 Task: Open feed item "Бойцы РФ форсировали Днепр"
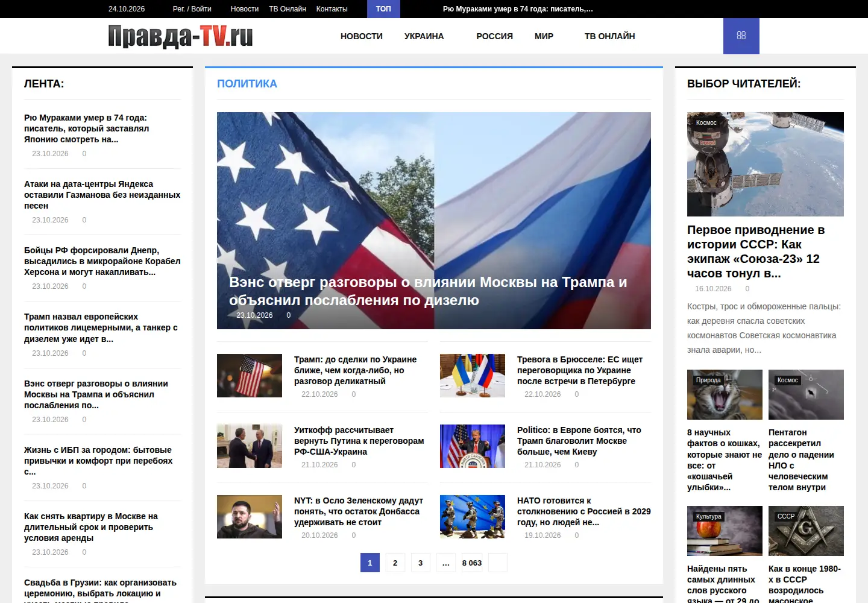click(102, 261)
